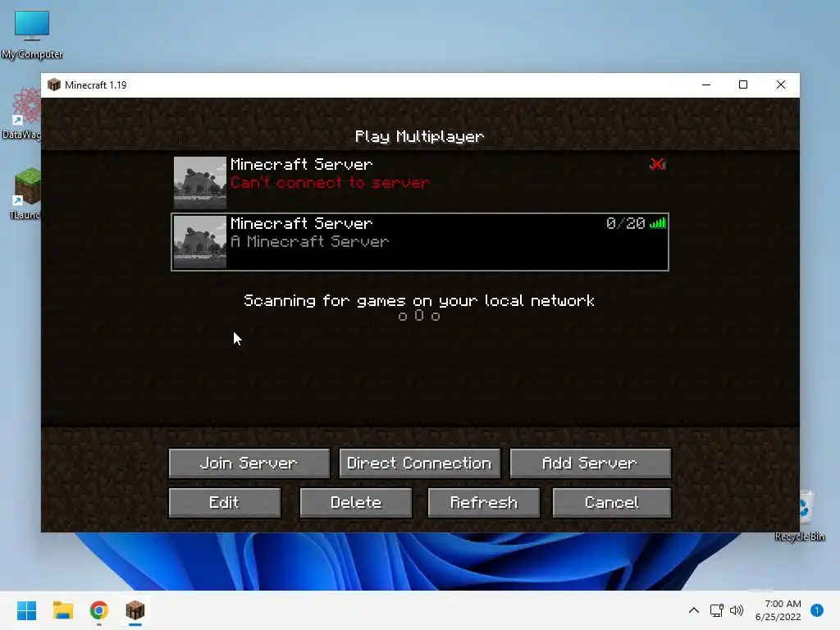
Task: Click the Join Server button
Action: pos(249,463)
